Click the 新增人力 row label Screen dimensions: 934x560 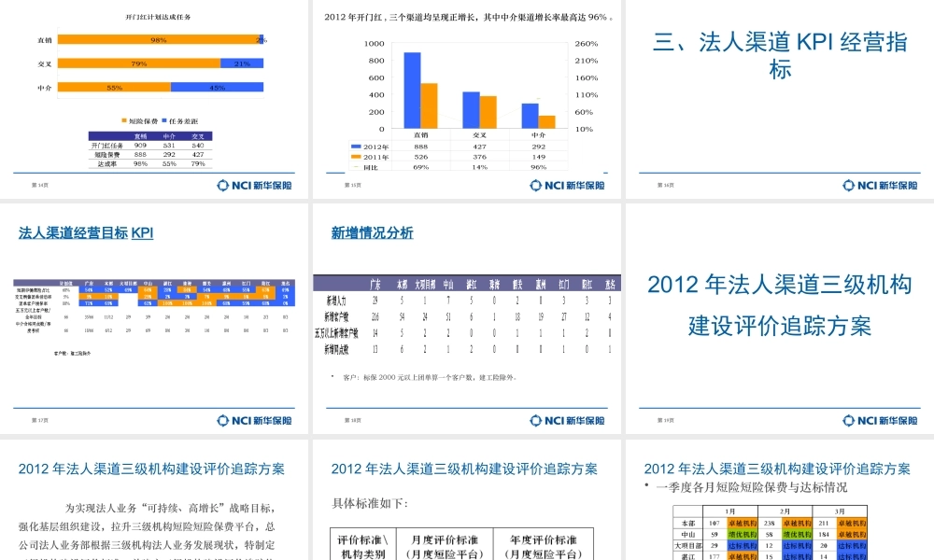point(336,301)
